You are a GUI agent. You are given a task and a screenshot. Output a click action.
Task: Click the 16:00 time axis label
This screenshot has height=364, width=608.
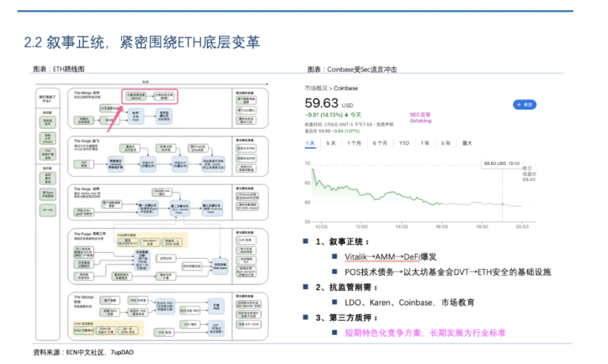click(442, 227)
